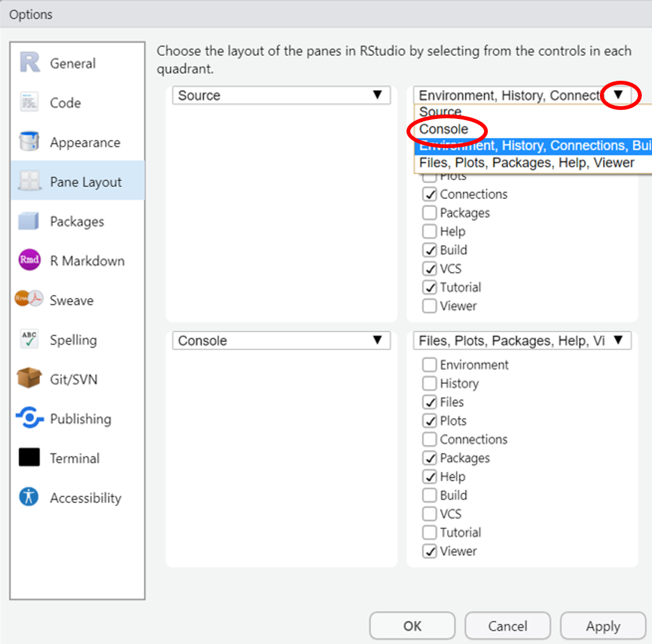Choose Console from the open dropdown list
This screenshot has height=644, width=652.
(x=444, y=129)
